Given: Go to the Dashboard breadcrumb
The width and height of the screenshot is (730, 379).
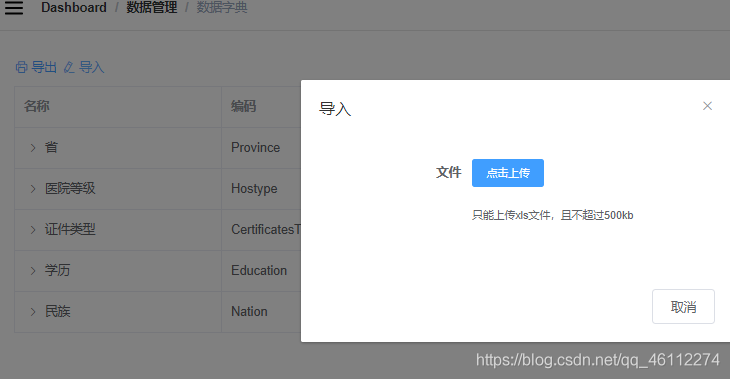Looking at the screenshot, I should coord(74,7).
